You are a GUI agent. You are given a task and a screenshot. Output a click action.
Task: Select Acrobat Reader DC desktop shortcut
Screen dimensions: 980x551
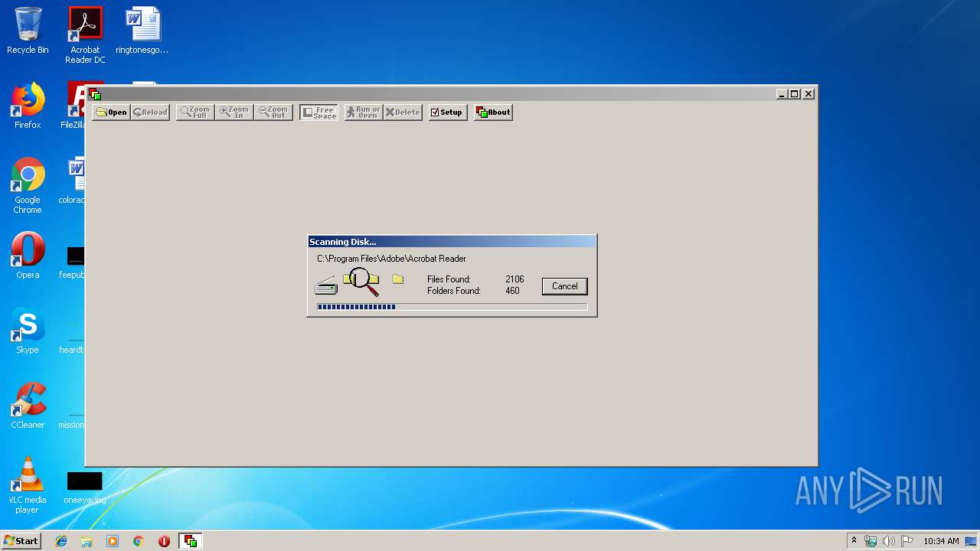pyautogui.click(x=85, y=35)
